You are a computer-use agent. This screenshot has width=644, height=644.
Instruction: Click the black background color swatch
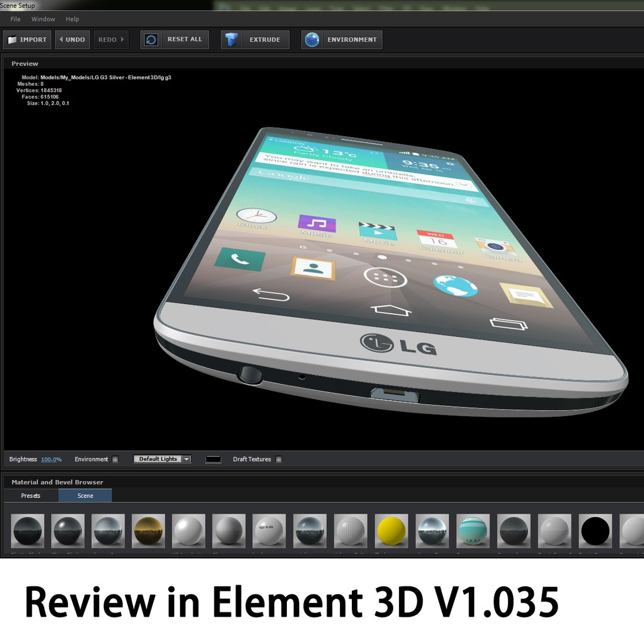[213, 459]
